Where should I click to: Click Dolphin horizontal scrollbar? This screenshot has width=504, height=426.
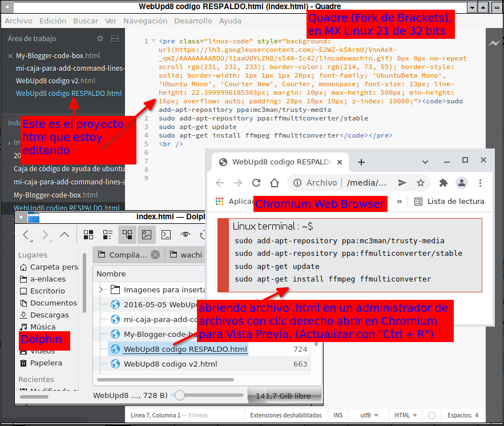[165, 380]
